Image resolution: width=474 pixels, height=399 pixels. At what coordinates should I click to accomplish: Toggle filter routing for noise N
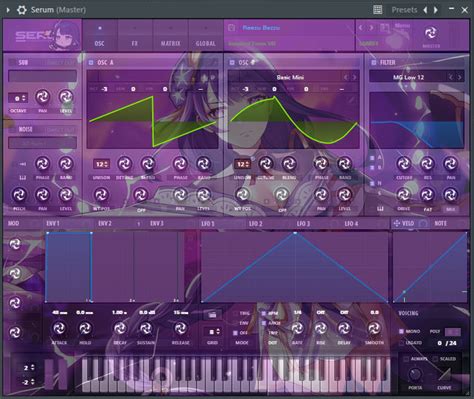(x=372, y=183)
